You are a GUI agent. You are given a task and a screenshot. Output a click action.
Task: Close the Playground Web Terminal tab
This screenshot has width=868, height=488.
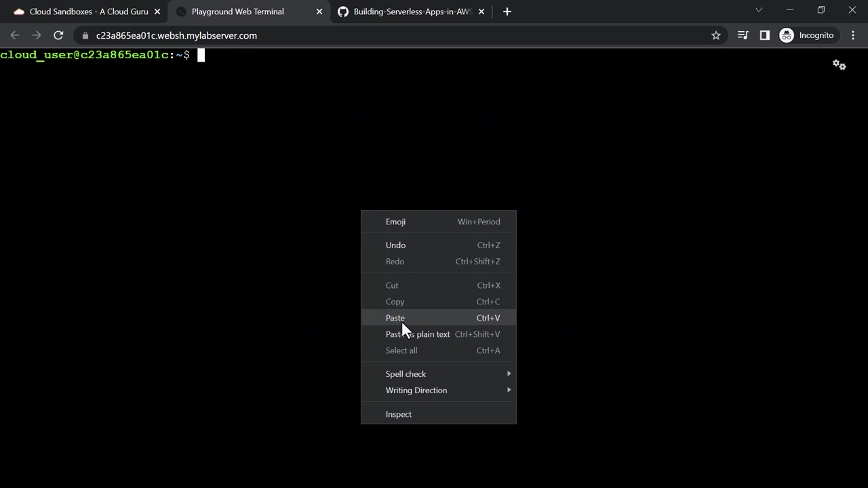tap(319, 12)
